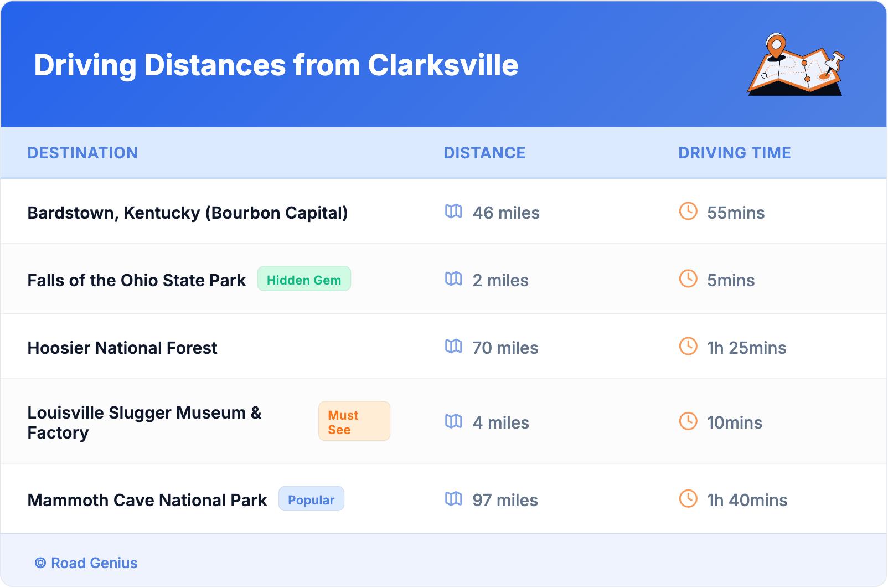Select the Bardstown, Kentucky destination row
This screenshot has height=588, width=888.
[188, 213]
